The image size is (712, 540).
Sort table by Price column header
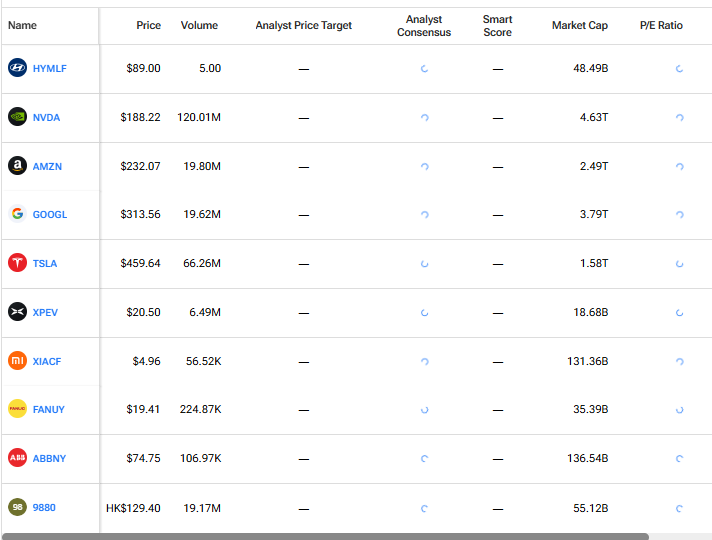(x=148, y=25)
